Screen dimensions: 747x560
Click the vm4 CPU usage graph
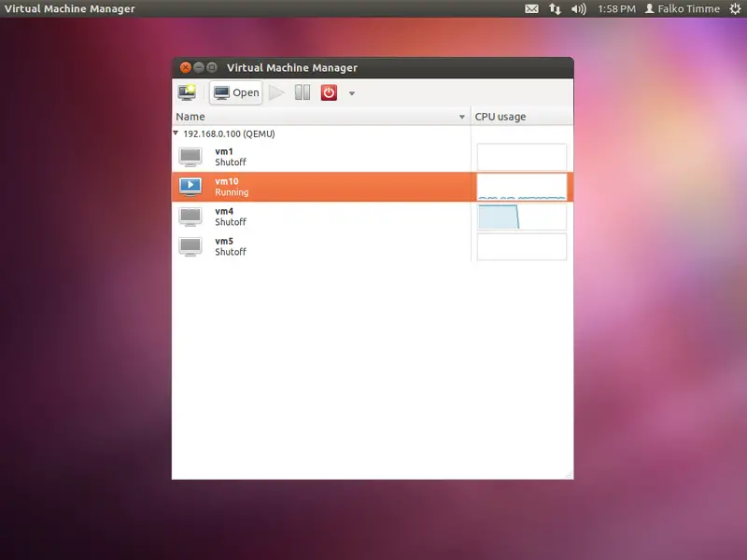(x=521, y=217)
